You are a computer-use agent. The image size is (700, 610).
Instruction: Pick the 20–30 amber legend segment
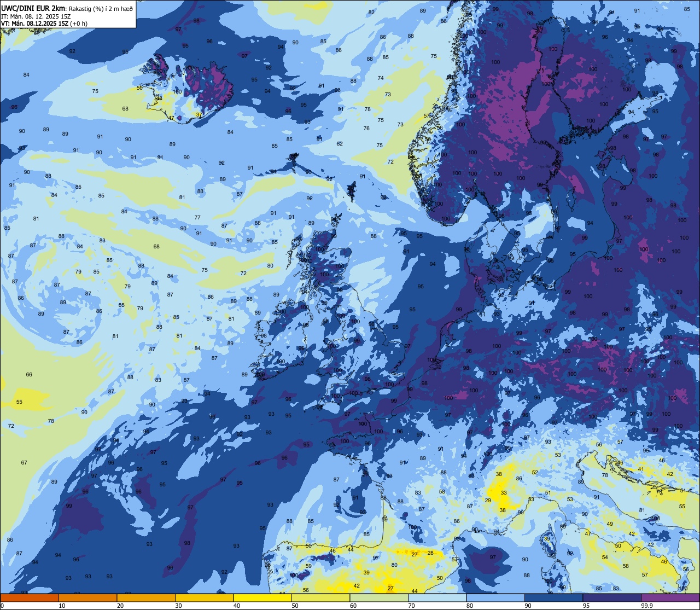(146, 597)
